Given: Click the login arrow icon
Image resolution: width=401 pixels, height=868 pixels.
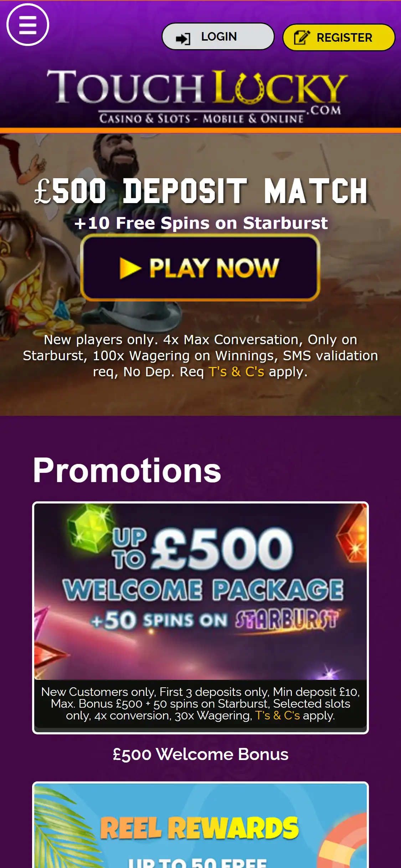Looking at the screenshot, I should click(183, 38).
